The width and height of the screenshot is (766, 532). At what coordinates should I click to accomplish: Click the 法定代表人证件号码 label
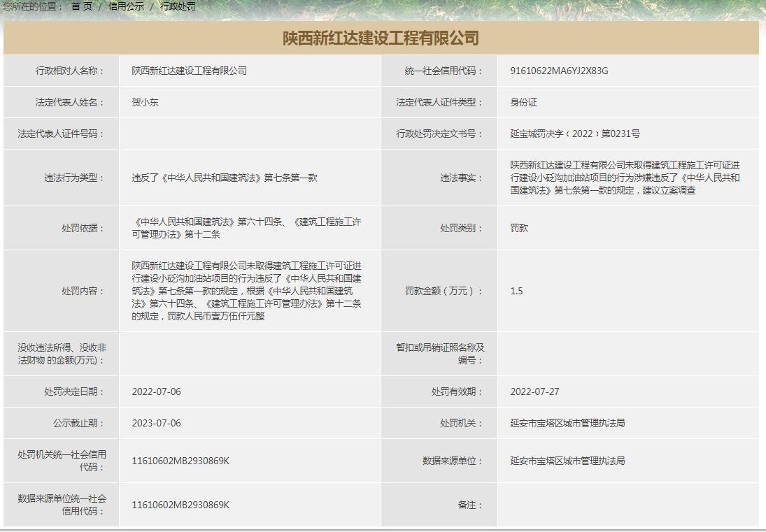(61, 134)
